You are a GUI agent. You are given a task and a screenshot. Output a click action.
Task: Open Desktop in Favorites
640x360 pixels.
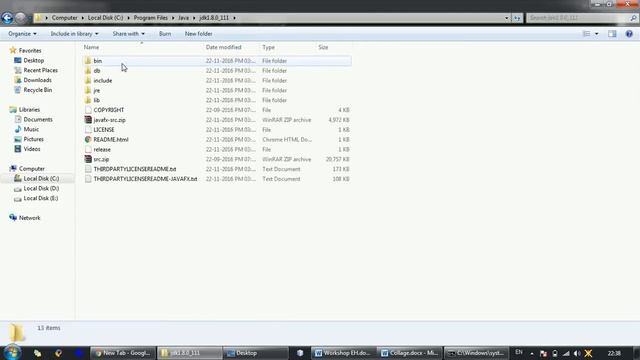pos(33,60)
